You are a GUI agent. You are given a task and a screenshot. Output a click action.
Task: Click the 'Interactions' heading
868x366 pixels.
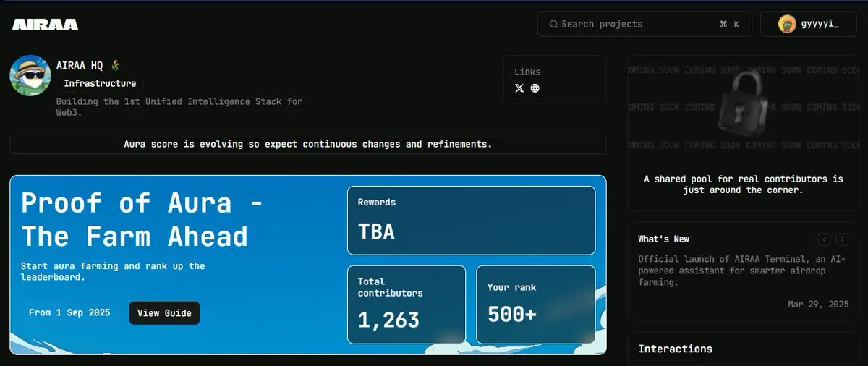pos(675,349)
